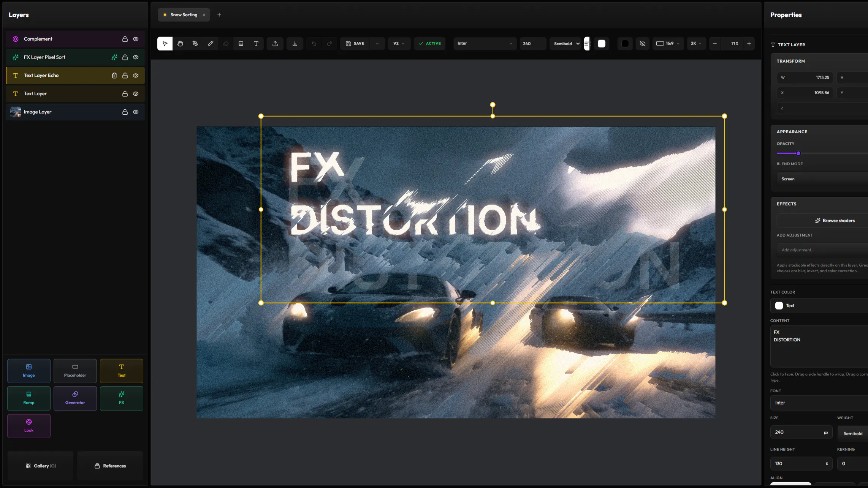
Task: Close the Snow Sorting tab
Action: point(204,15)
